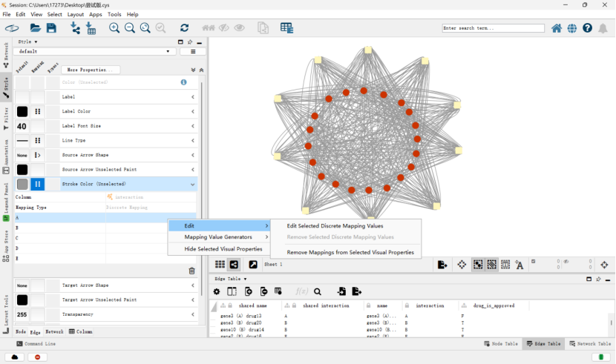Toggle annotation selection A icon

(520, 265)
